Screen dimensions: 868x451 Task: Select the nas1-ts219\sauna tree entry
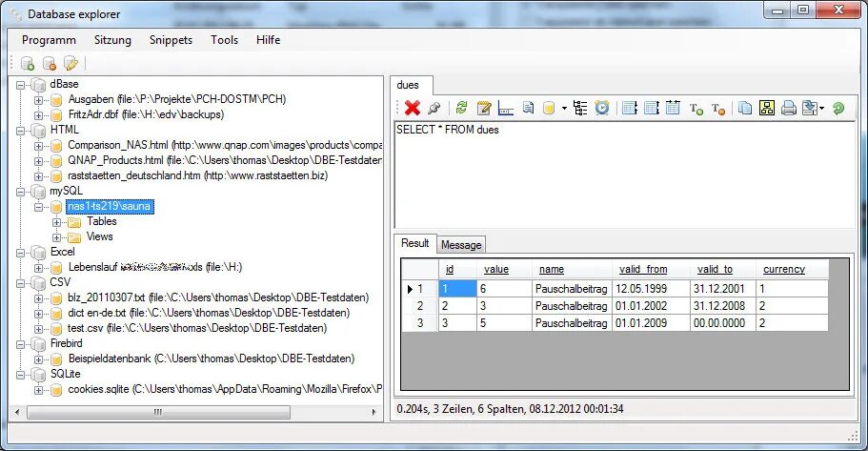coord(110,206)
